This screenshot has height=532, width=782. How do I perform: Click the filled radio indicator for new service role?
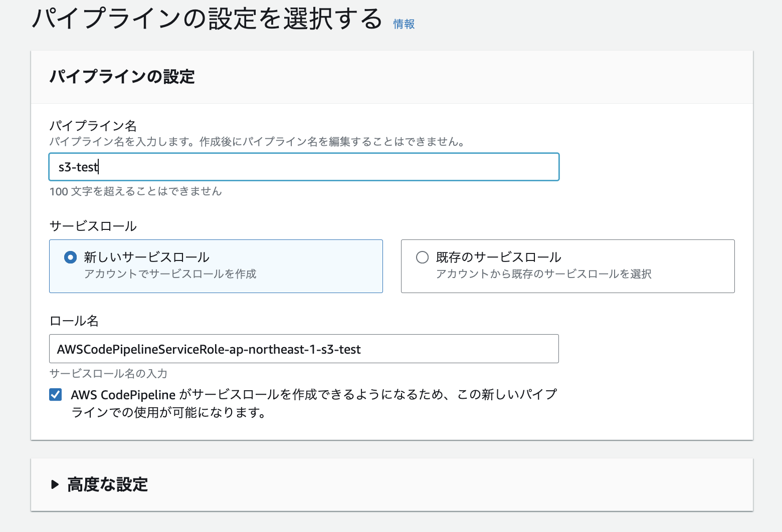tap(71, 257)
